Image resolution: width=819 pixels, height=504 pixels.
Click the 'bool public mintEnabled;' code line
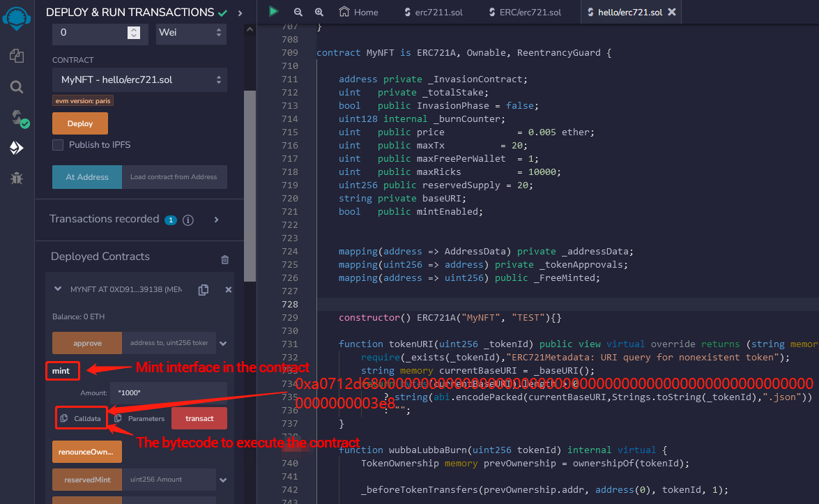click(411, 211)
